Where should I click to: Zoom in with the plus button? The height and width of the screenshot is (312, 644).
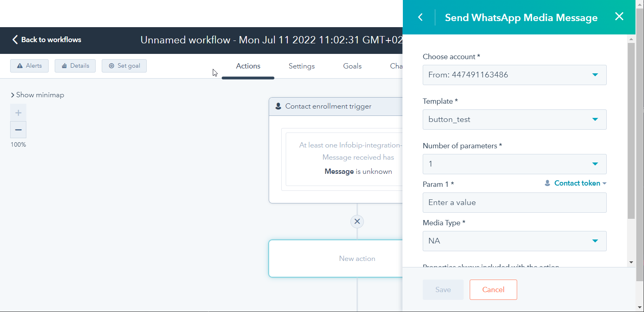(18, 113)
